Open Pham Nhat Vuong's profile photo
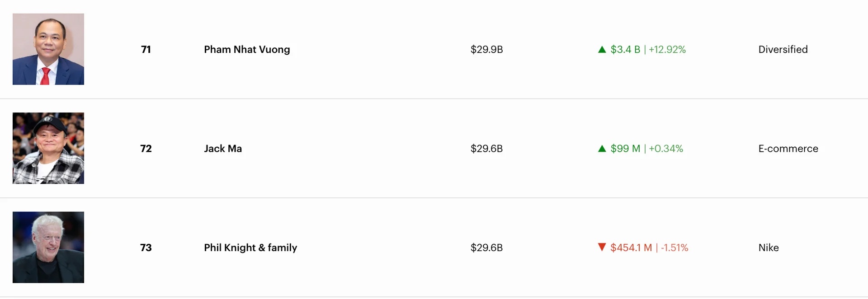Image resolution: width=868 pixels, height=299 pixels. [48, 49]
